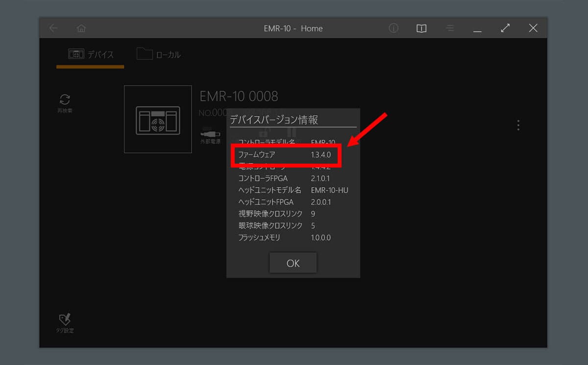This screenshot has height=365, width=588.
Task: Open タグ設定 tag settings icon
Action: [x=65, y=320]
